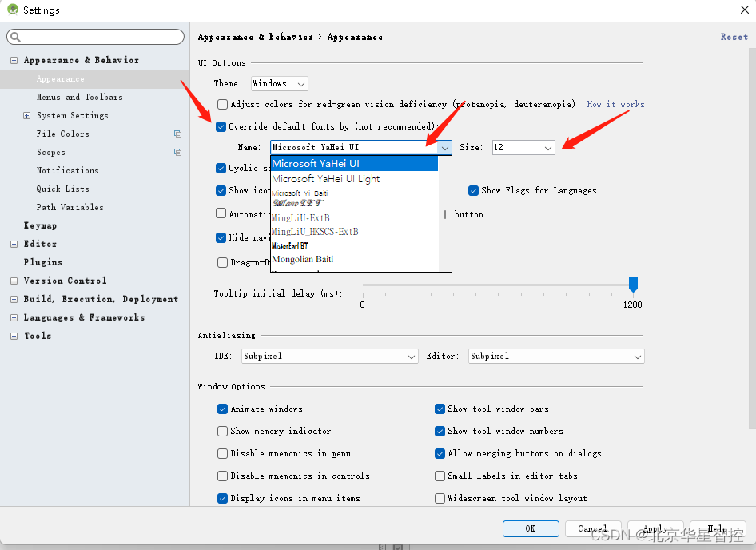This screenshot has height=550, width=756.
Task: Select Microsoft Yi Baiti font option
Action: point(354,193)
